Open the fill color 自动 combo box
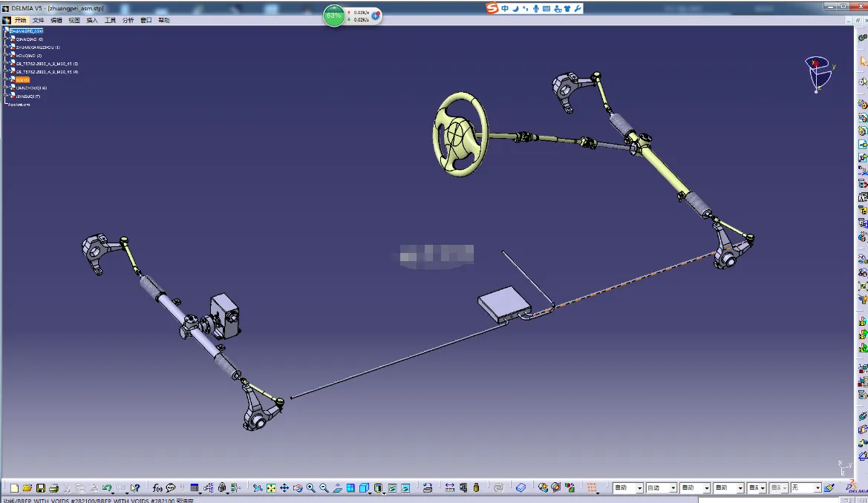The image size is (868, 503). tap(627, 488)
